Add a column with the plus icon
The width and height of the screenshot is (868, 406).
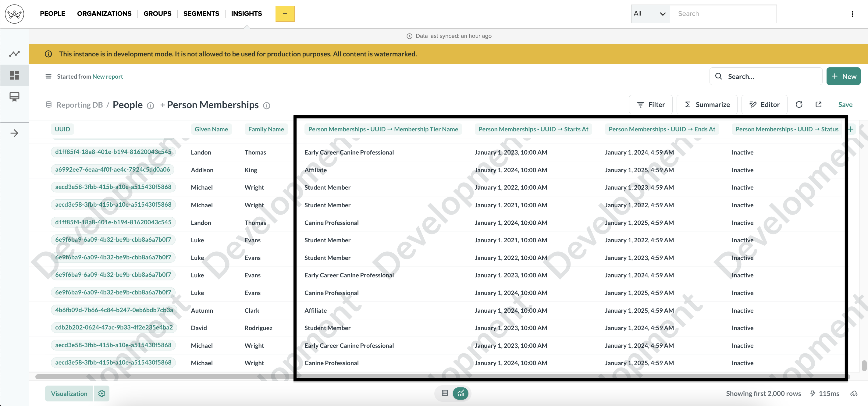point(851,129)
